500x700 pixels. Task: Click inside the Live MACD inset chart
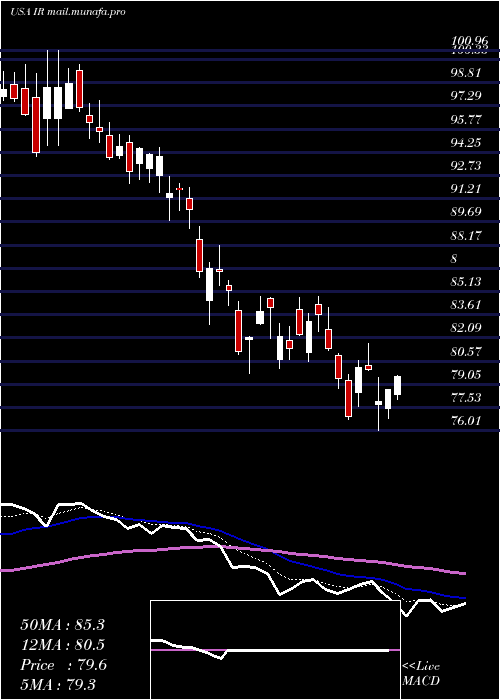point(275,650)
